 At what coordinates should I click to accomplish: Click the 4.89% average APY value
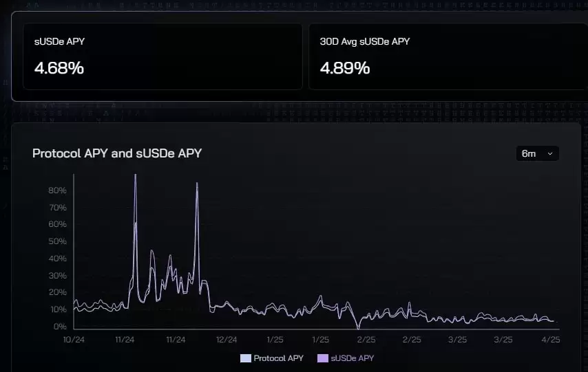point(345,67)
